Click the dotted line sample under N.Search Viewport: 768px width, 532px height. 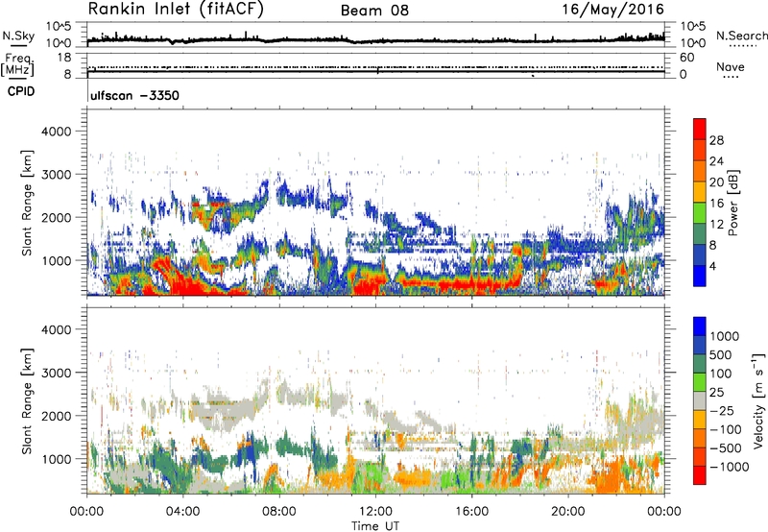[x=743, y=46]
